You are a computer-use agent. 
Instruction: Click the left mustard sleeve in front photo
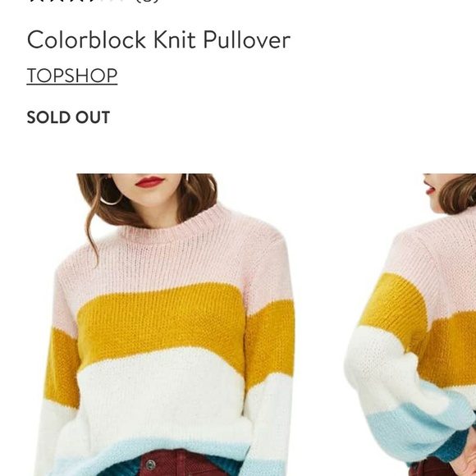click(x=62, y=368)
